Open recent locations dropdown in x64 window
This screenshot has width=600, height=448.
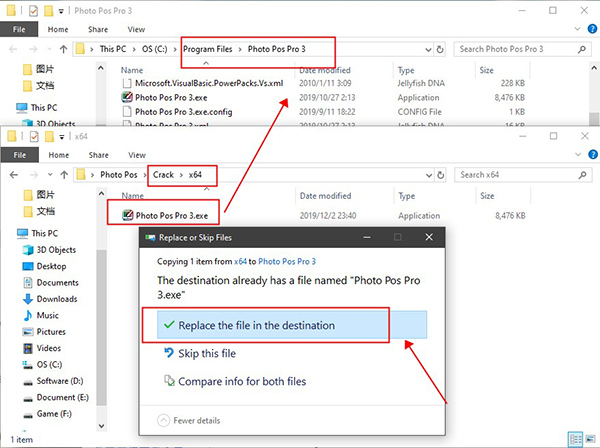(50, 175)
